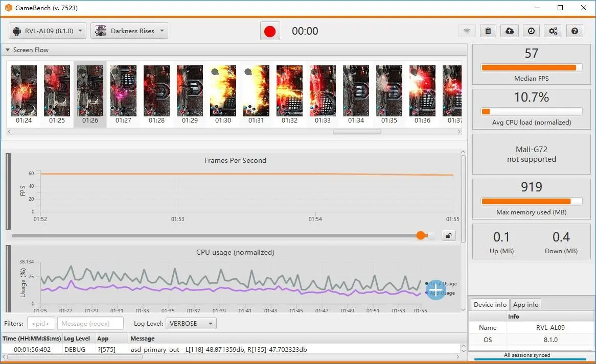596x364 pixels.
Task: Switch to the App info tab
Action: [525, 305]
